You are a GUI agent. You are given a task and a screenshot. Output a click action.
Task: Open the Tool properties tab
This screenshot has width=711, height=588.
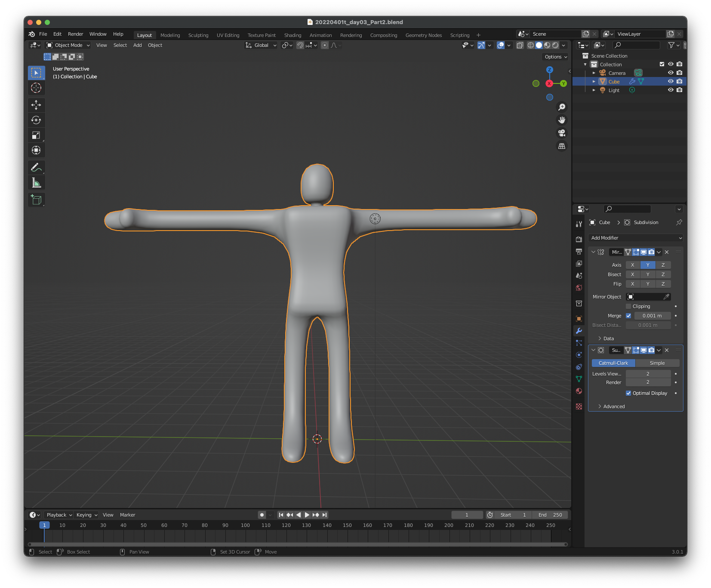pyautogui.click(x=579, y=224)
